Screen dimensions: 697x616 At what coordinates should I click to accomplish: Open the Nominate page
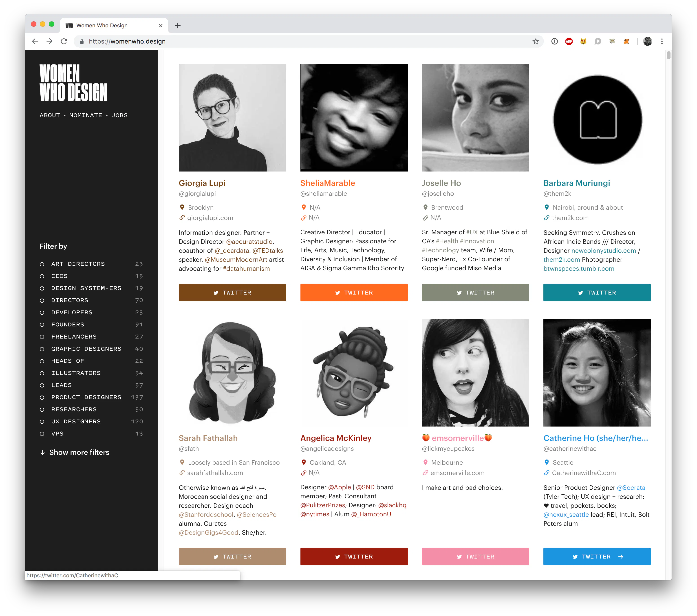(86, 115)
